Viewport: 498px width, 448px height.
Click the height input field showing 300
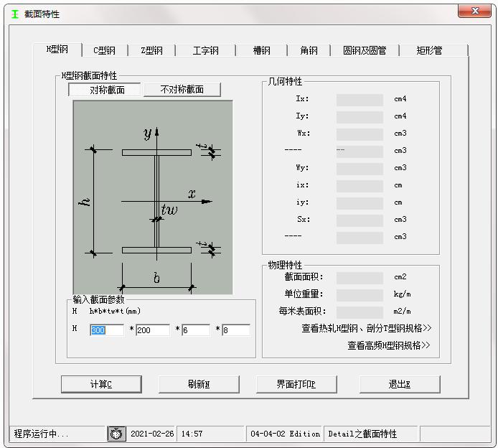(107, 330)
